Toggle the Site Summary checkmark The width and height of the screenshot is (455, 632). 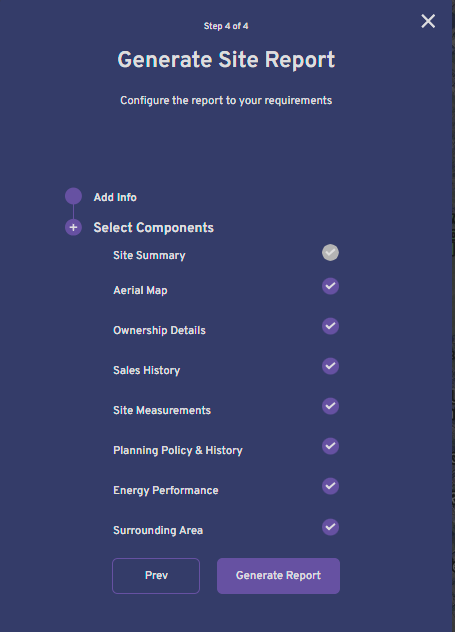click(330, 253)
